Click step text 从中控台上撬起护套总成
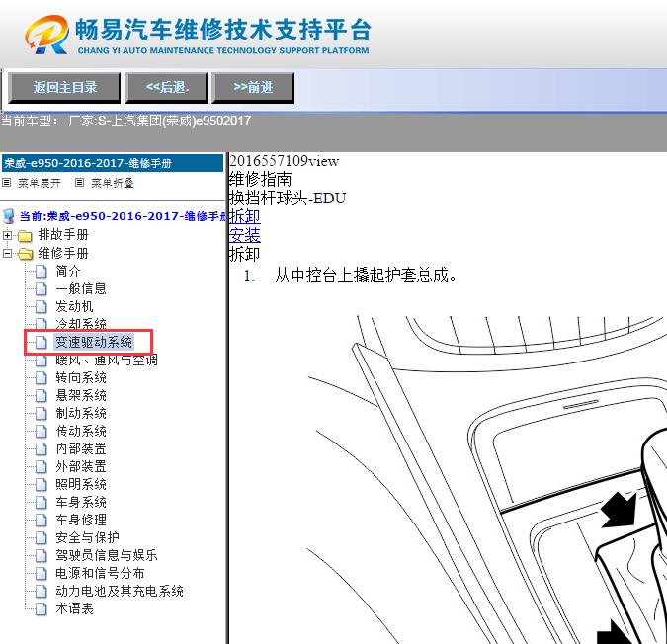Viewport: 667px width, 644px height. click(365, 275)
